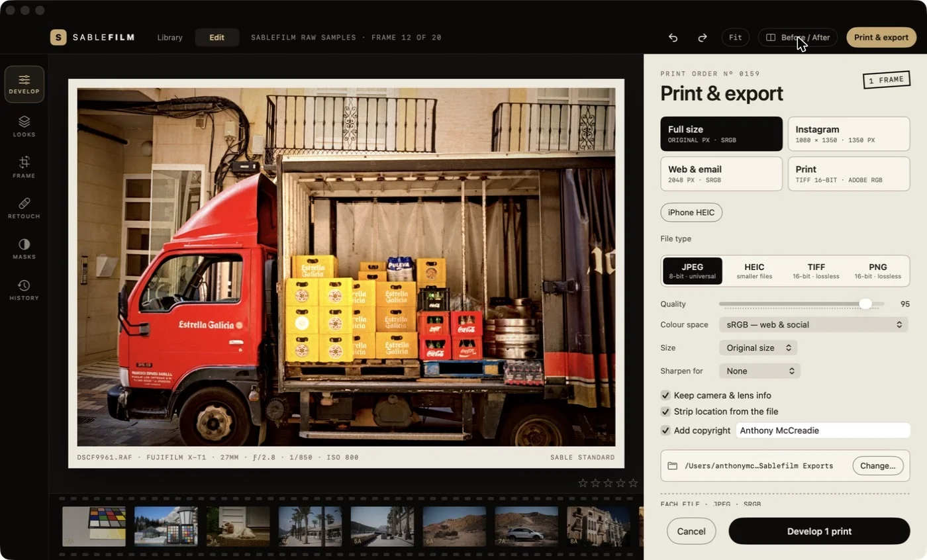Click the quality value 95
The height and width of the screenshot is (560, 927).
[904, 304]
